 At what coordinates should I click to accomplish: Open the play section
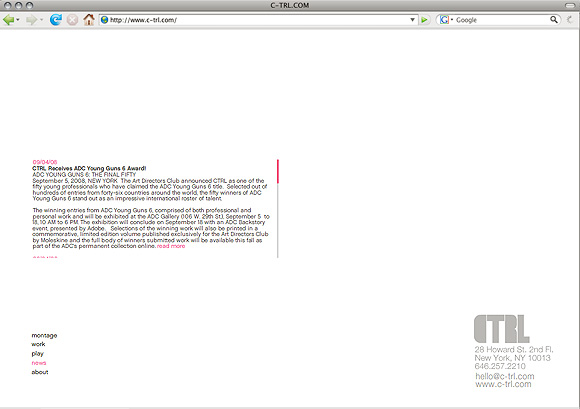[x=37, y=354]
